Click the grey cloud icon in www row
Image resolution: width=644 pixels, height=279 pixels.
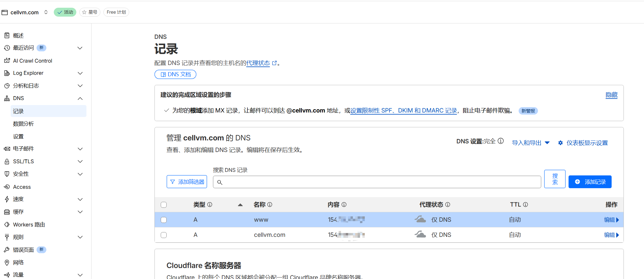tap(420, 220)
